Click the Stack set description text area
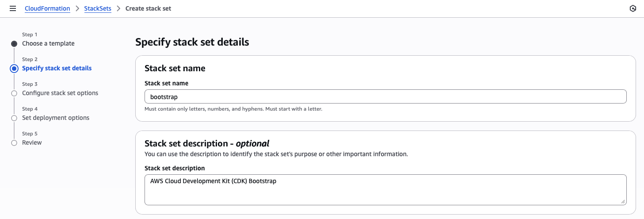The width and height of the screenshot is (644, 219). [x=385, y=189]
